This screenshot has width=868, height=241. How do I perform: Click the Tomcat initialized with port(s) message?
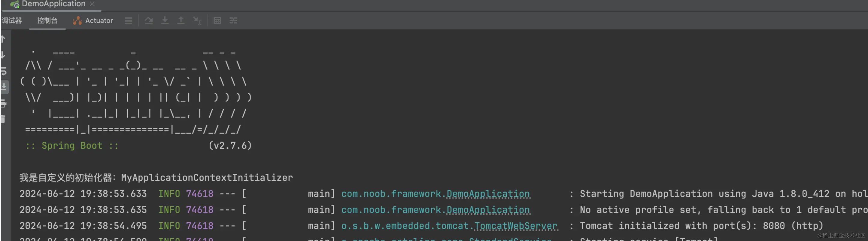[x=701, y=226]
